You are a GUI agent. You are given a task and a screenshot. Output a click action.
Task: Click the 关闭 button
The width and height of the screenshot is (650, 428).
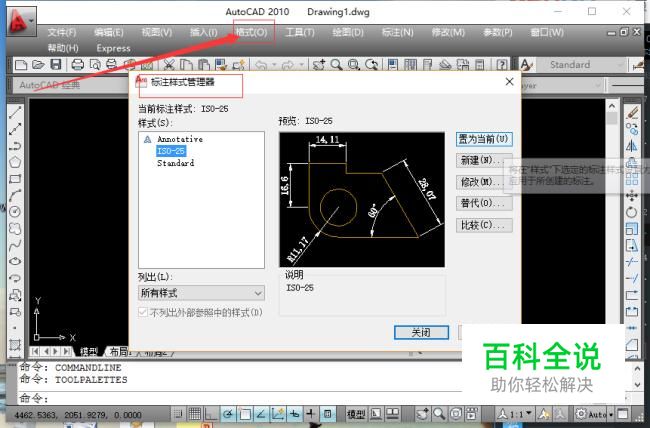point(421,332)
